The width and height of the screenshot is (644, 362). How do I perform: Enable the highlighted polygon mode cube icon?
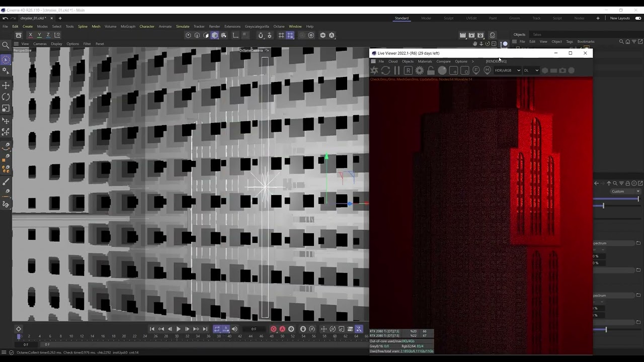215,35
